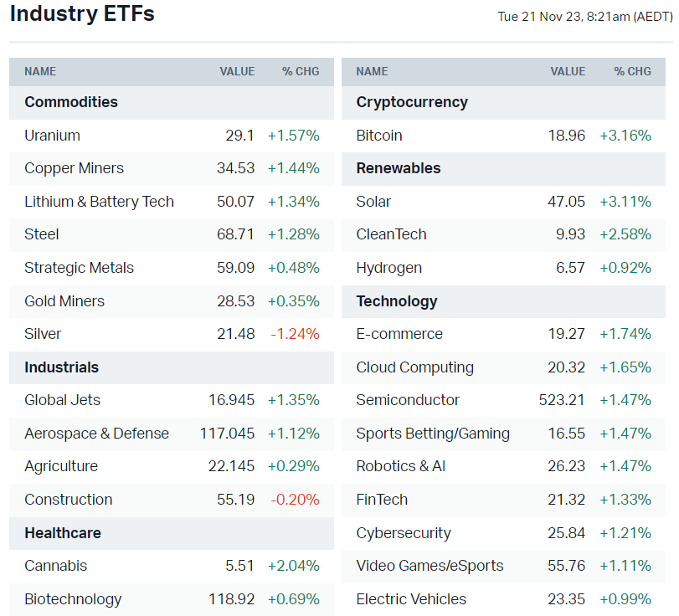This screenshot has height=616, width=679.
Task: Select the Video Games/eSports ETF
Action: [430, 566]
